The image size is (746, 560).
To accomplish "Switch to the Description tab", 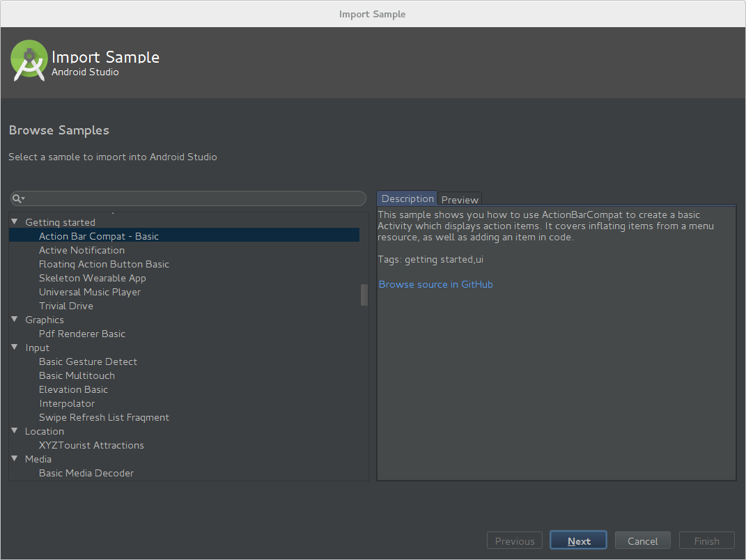I will click(x=407, y=199).
